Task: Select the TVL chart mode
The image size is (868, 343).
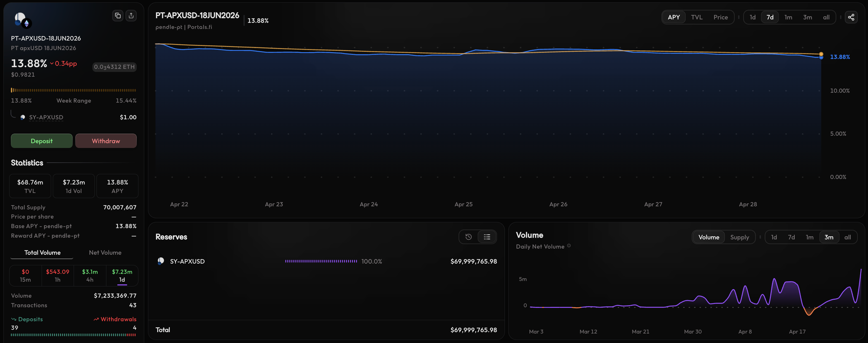Action: [x=697, y=17]
